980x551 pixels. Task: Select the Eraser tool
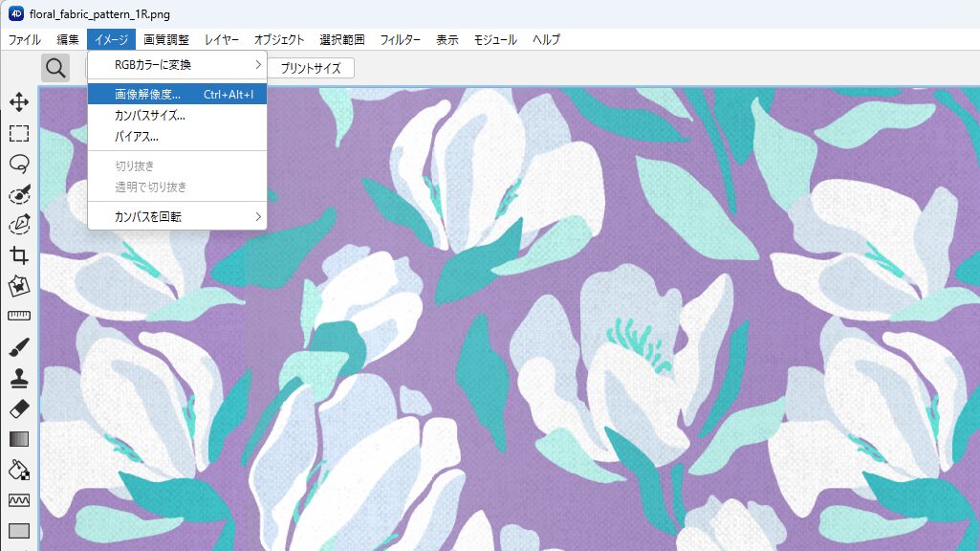coord(19,408)
